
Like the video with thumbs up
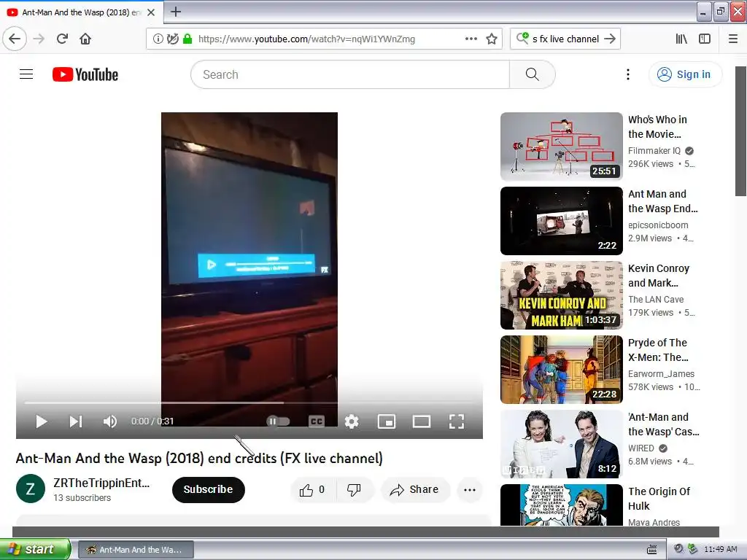coord(312,489)
